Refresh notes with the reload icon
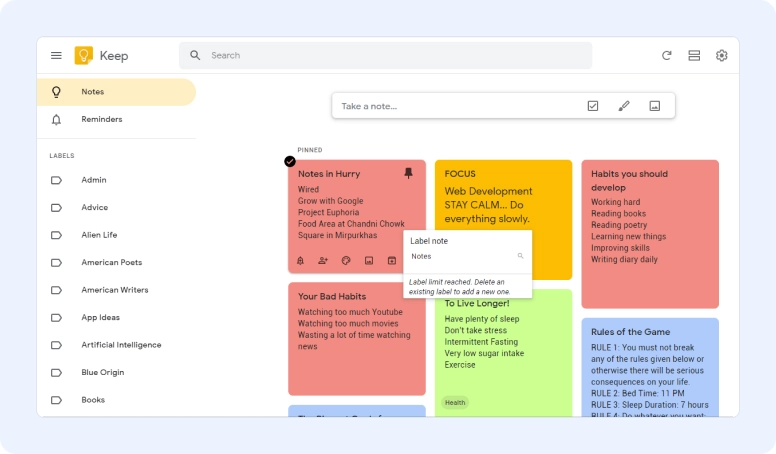The image size is (776, 454). [x=667, y=55]
